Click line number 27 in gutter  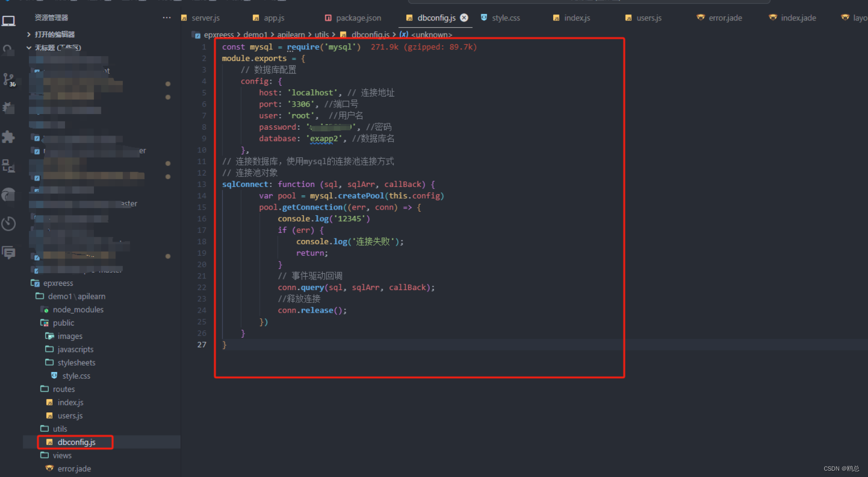point(202,345)
